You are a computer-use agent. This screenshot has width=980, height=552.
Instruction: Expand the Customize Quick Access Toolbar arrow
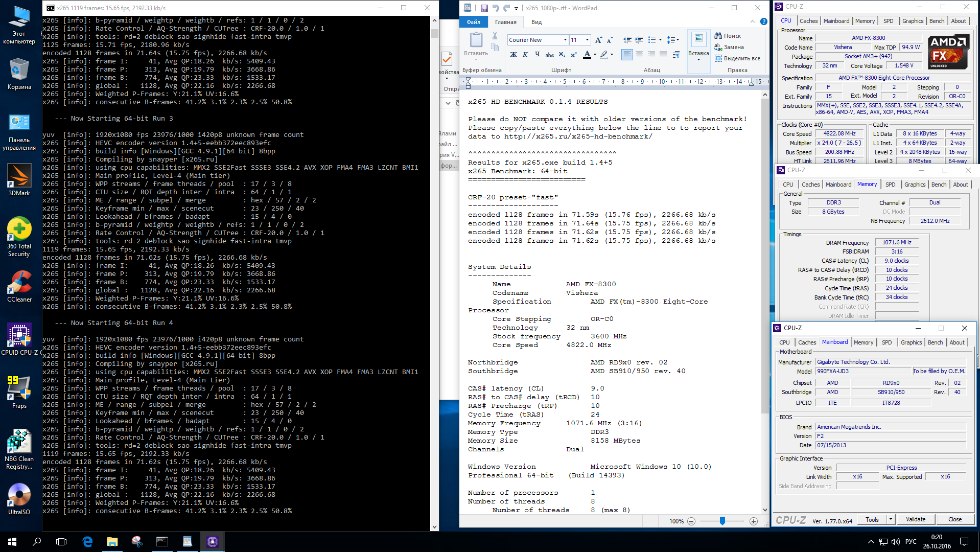[516, 8]
